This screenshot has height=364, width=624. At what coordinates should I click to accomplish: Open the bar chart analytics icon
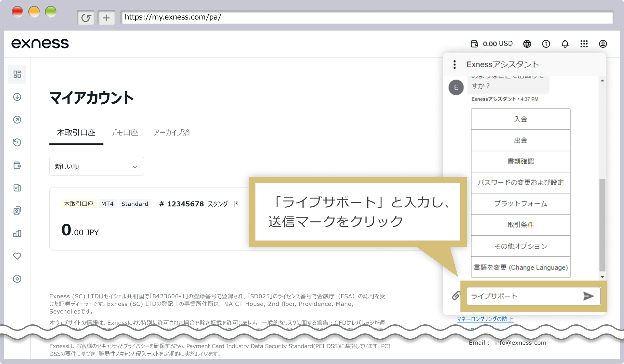tap(17, 233)
